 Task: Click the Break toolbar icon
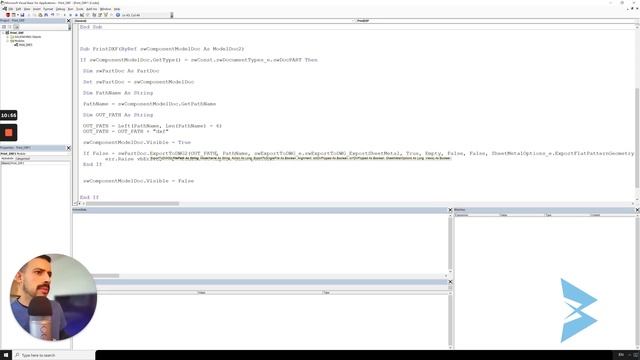[x=71, y=15]
